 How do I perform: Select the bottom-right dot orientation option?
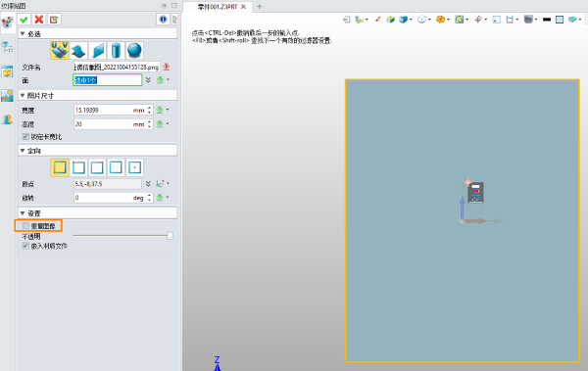click(116, 167)
